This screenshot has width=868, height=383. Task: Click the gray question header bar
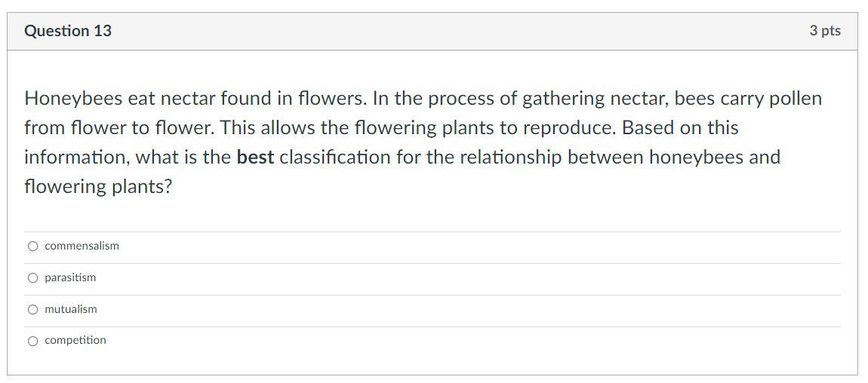pos(432,32)
